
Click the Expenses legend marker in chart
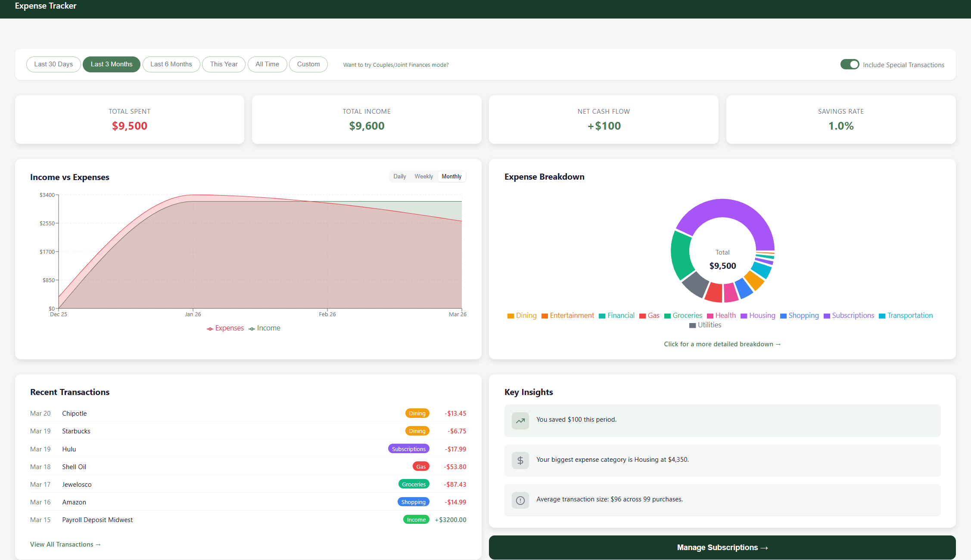[210, 329]
